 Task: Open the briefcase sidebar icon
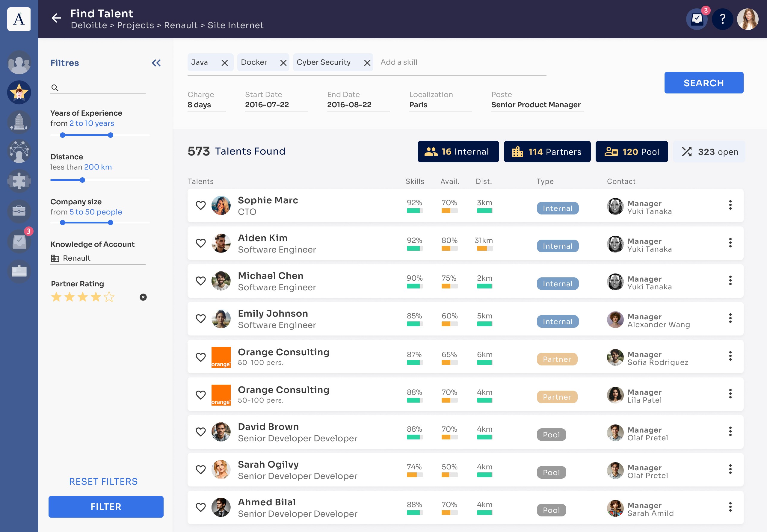pyautogui.click(x=19, y=211)
